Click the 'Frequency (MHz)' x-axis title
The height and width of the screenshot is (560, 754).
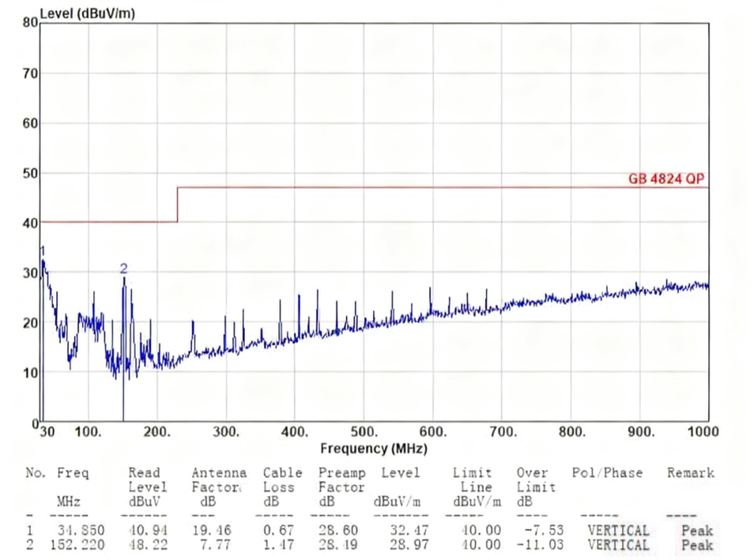coord(374,449)
